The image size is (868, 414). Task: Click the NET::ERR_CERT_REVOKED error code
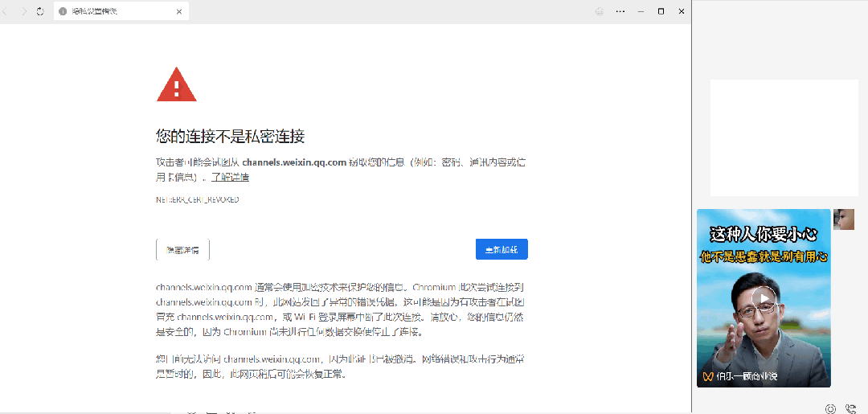point(198,199)
